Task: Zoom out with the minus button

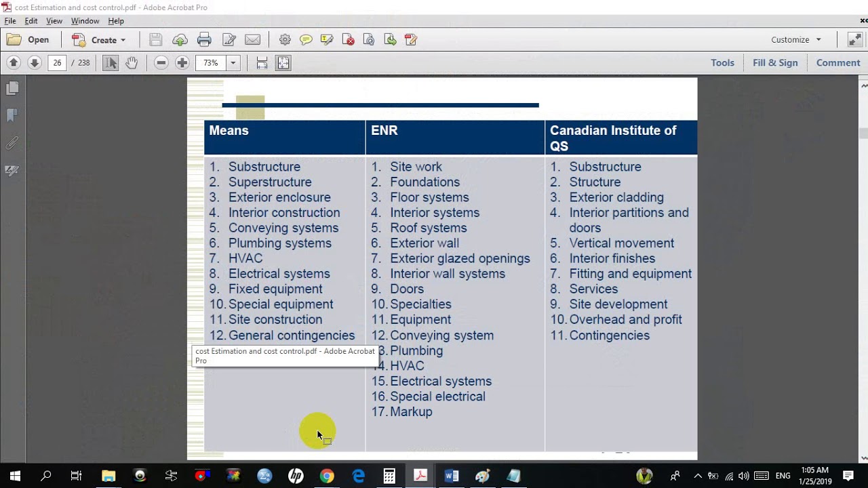Action: pos(161,63)
